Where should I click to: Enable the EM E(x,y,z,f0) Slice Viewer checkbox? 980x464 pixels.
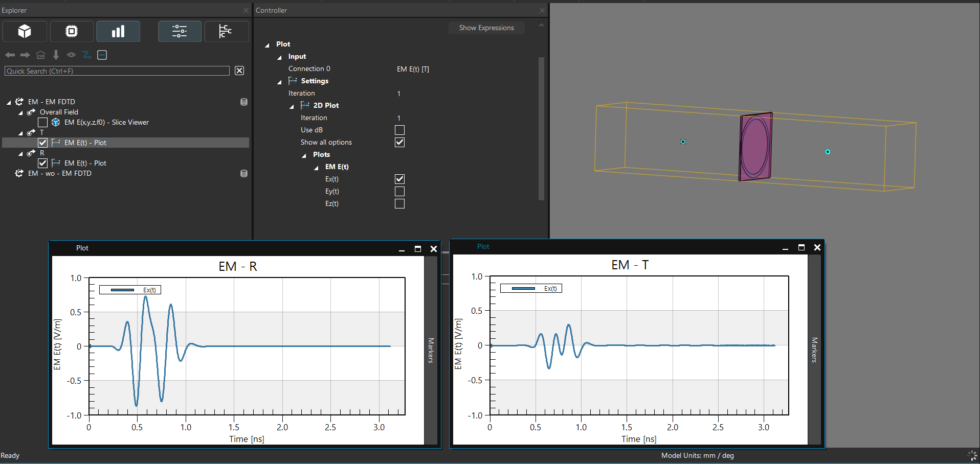pos(43,123)
